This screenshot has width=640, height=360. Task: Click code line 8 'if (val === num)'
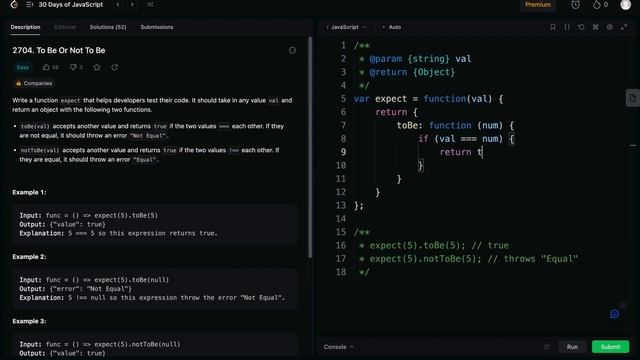tap(466, 139)
